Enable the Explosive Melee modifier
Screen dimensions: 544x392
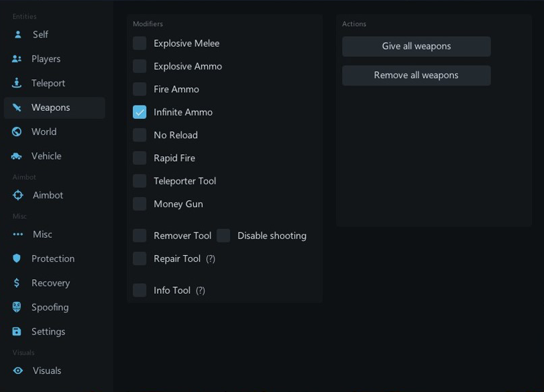tap(139, 43)
